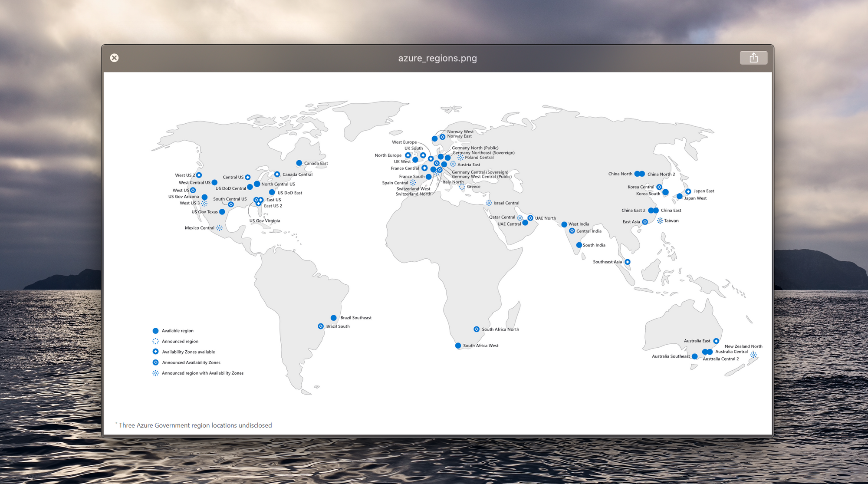Image resolution: width=868 pixels, height=484 pixels.
Task: Click the Taiwan announced region marker
Action: pyautogui.click(x=660, y=221)
